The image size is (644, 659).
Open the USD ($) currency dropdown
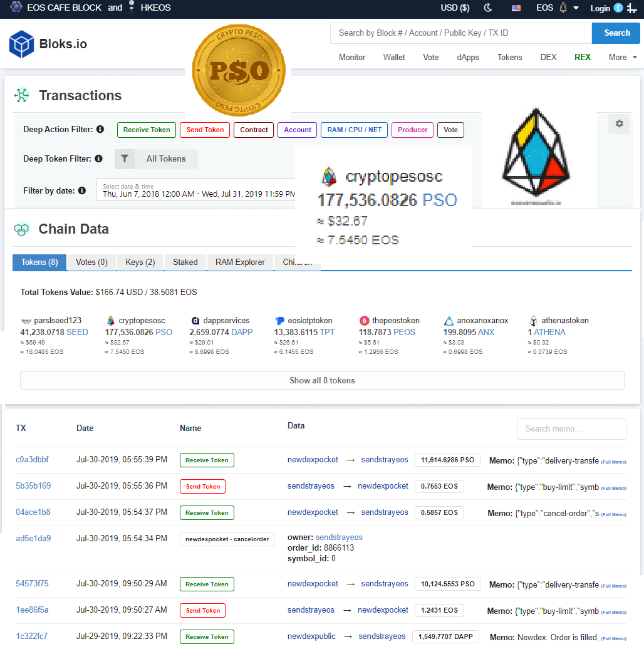click(x=455, y=8)
